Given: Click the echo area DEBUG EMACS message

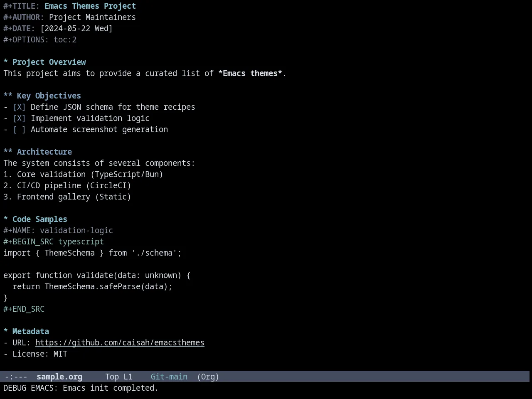Looking at the screenshot, I should pos(81,388).
